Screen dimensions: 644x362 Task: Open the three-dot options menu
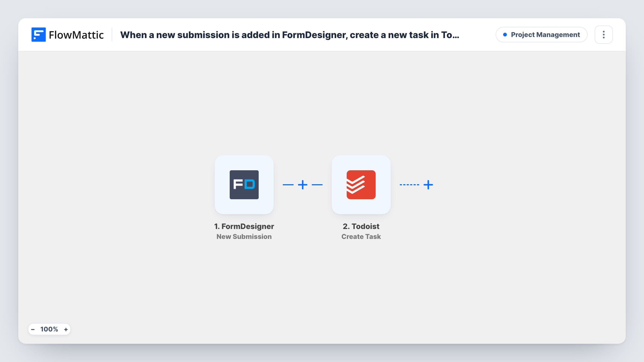[604, 35]
